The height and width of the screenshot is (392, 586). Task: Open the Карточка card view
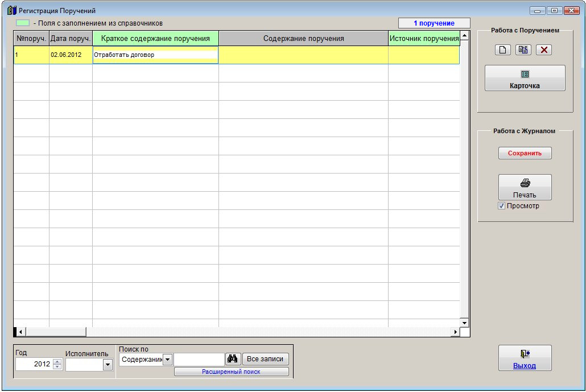[x=525, y=78]
